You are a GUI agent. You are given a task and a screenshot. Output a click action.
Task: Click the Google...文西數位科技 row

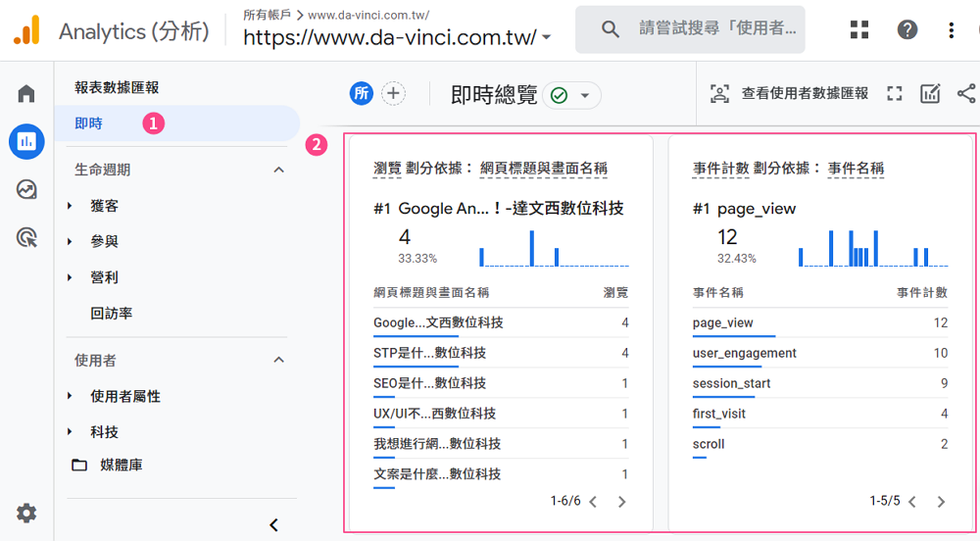501,323
